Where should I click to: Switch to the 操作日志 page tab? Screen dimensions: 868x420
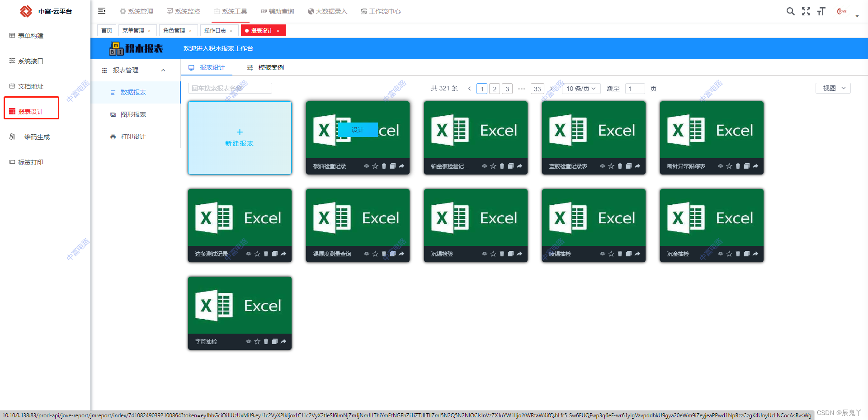(215, 30)
